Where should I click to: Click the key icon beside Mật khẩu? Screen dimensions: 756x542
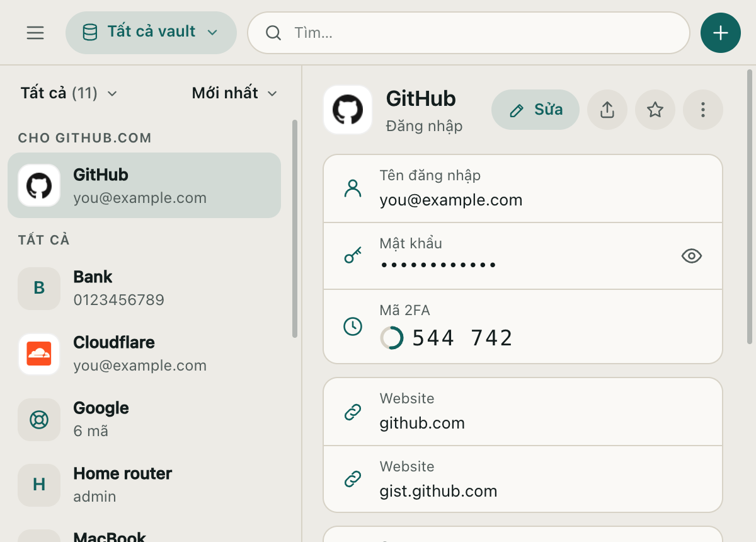[353, 256]
